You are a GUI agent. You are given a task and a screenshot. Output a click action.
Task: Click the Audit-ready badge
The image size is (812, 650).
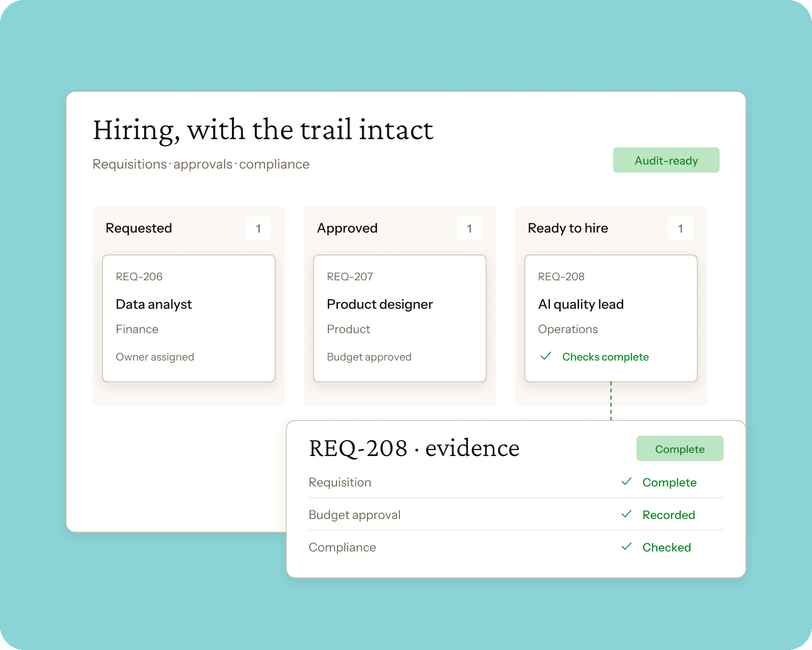(666, 160)
